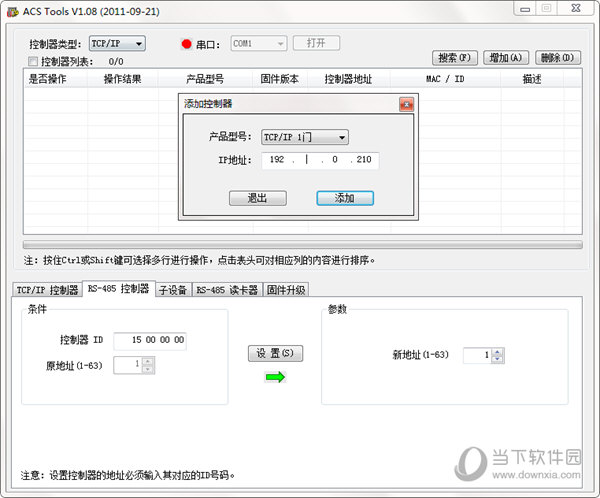This screenshot has width=600, height=498.
Task: Click the red serial port status indicator
Action: [x=186, y=44]
